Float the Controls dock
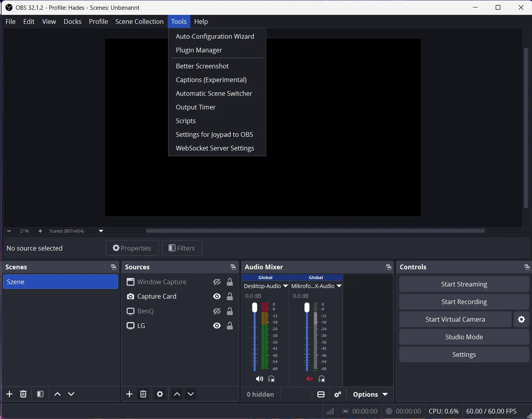This screenshot has height=419, width=532. coord(527,267)
